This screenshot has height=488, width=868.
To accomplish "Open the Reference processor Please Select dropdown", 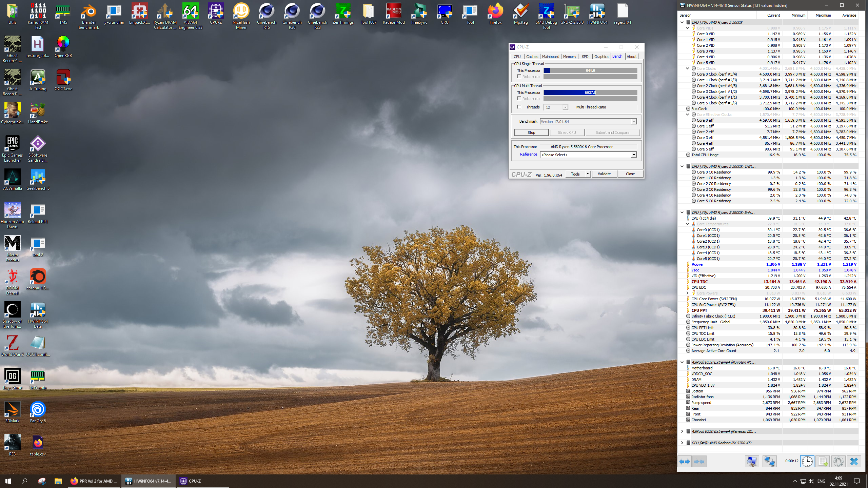I will pos(588,155).
